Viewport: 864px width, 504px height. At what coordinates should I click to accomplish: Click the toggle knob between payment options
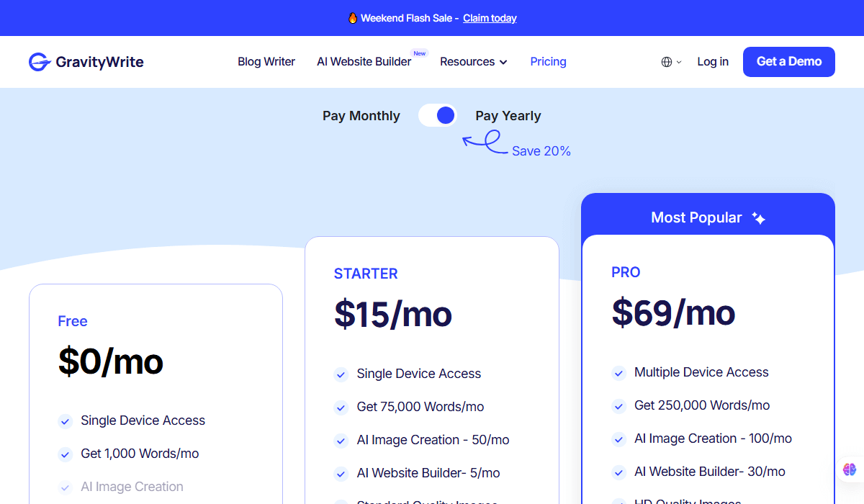pos(445,115)
